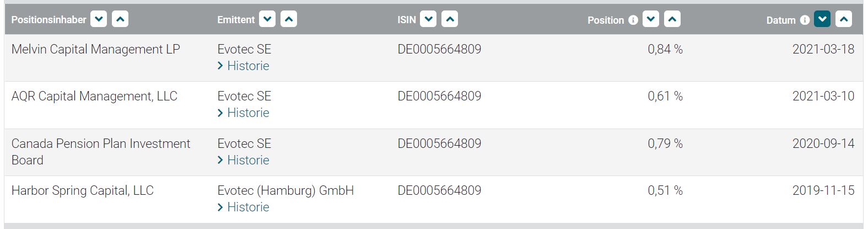Screen dimensions: 868x229
Task: Sort Emittent column descending
Action: click(x=267, y=19)
